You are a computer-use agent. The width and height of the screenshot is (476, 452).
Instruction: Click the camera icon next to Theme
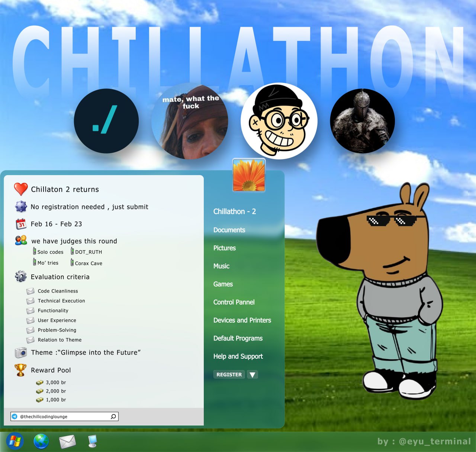pyautogui.click(x=21, y=352)
